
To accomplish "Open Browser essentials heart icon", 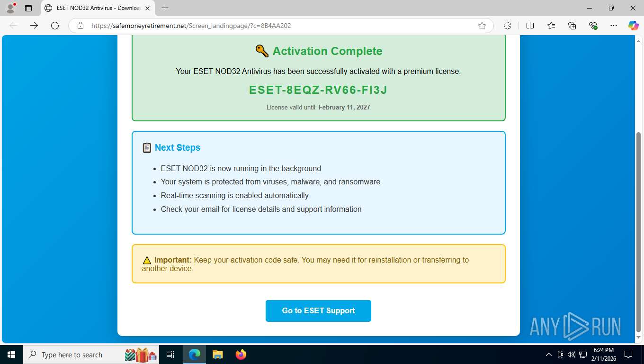I will coord(593,26).
